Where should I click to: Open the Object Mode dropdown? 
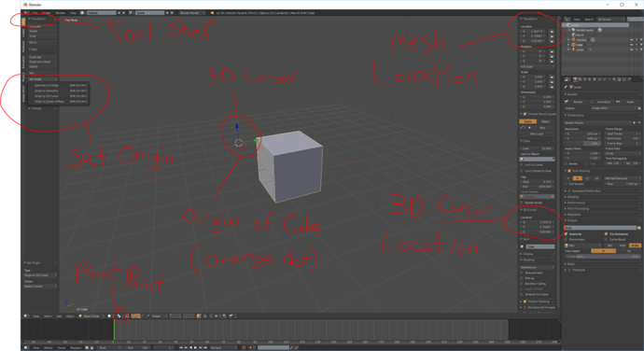91,316
